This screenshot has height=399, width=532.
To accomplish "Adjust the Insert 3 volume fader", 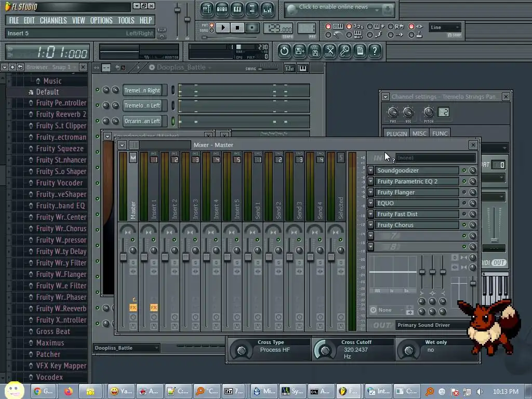I will pos(185,257).
